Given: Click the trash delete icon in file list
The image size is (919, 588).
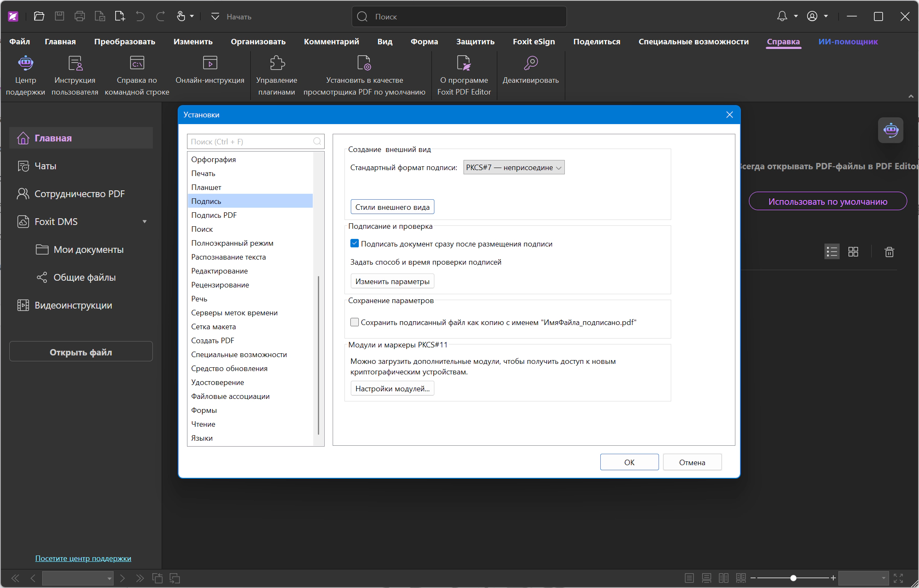Looking at the screenshot, I should [889, 252].
